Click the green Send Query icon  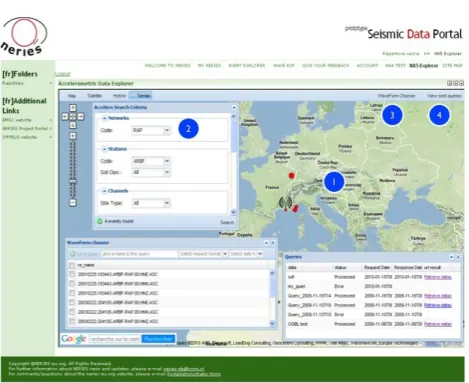(72, 254)
